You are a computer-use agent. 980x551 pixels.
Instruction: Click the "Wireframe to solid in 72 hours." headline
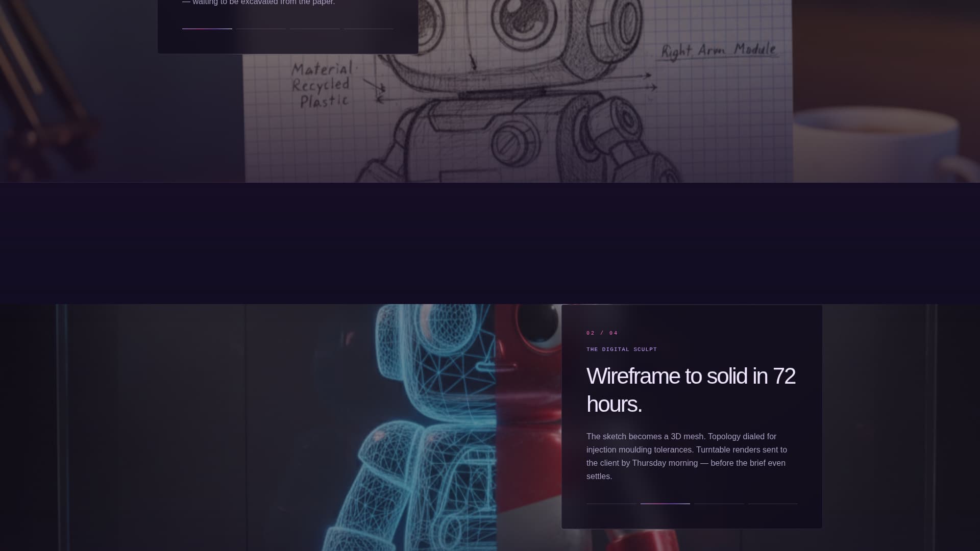691,390
